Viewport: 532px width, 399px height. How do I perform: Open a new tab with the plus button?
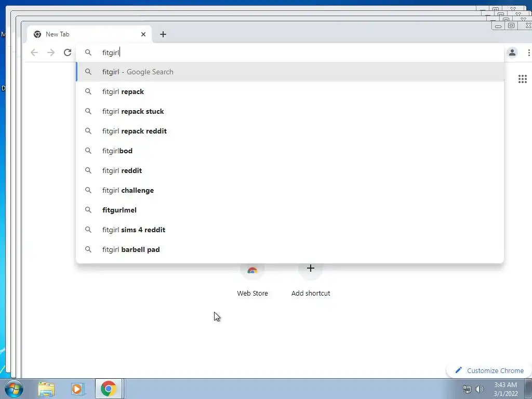click(x=163, y=34)
